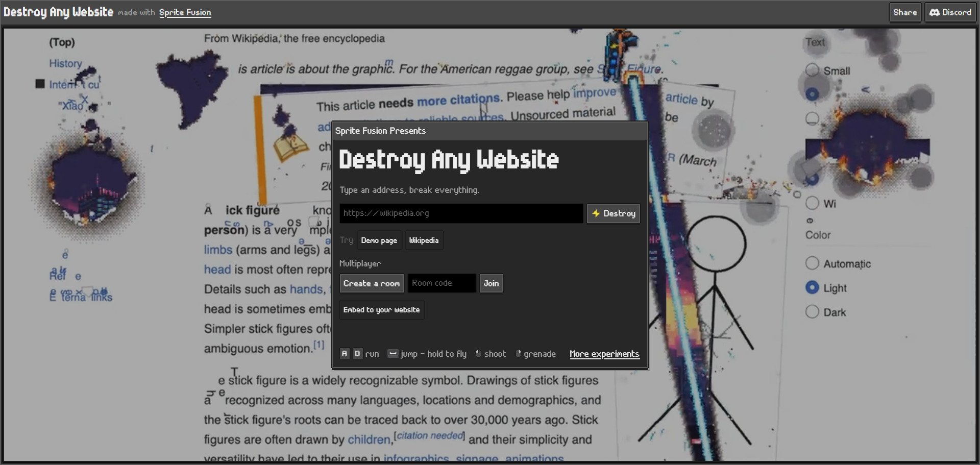Follow the 'children' article link
Viewport: 980px width, 465px height.
click(369, 439)
